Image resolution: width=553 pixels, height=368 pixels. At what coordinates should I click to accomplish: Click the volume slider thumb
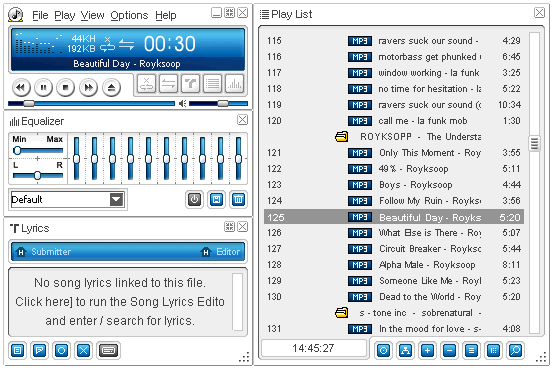(x=223, y=103)
